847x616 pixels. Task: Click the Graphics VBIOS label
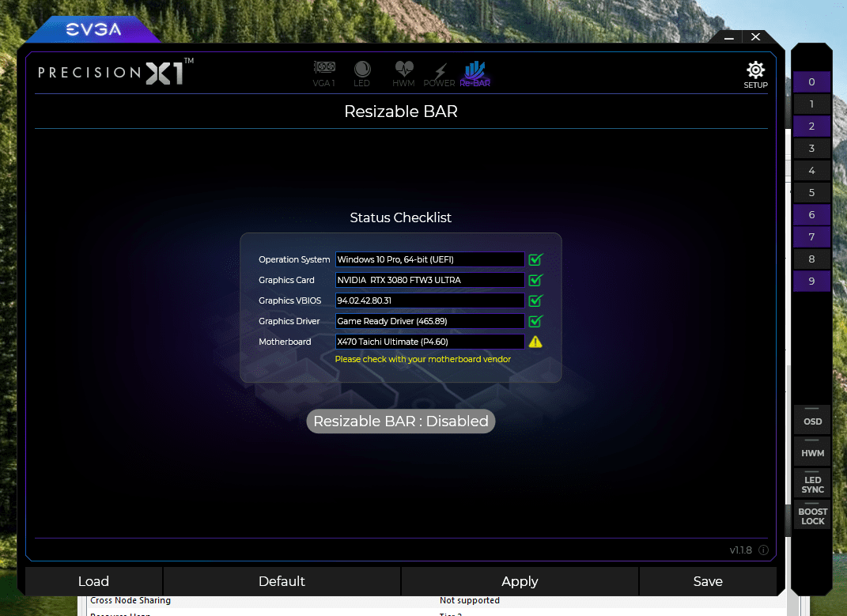point(289,300)
